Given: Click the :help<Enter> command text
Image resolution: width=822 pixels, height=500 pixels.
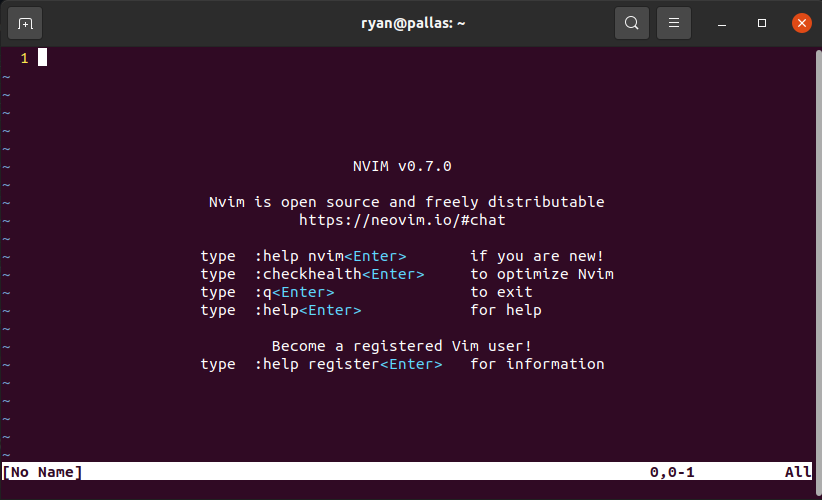Looking at the screenshot, I should click(x=308, y=310).
